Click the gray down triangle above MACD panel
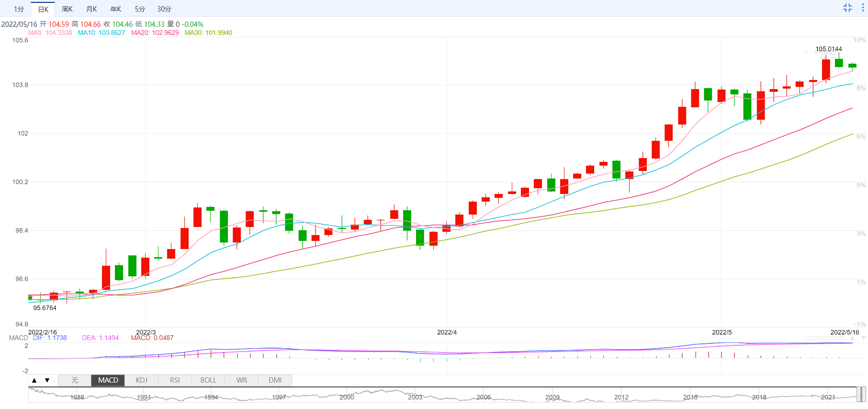868x409 pixels. (864, 338)
